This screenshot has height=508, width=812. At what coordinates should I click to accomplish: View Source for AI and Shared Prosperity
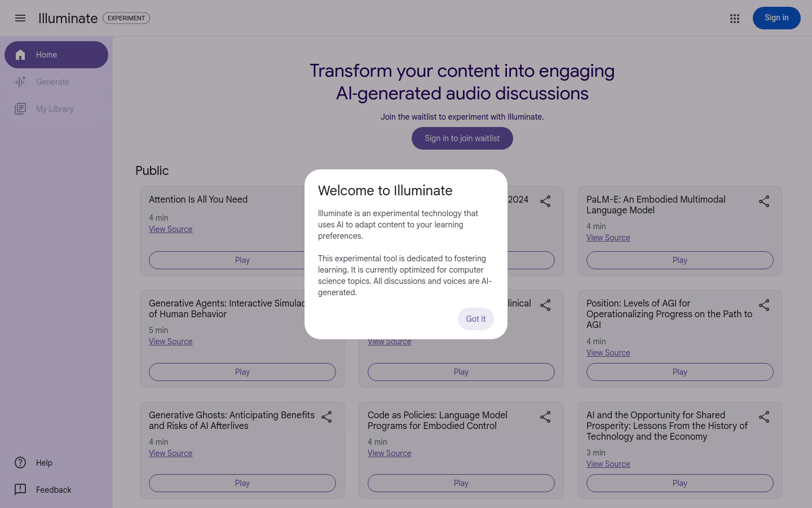608,464
